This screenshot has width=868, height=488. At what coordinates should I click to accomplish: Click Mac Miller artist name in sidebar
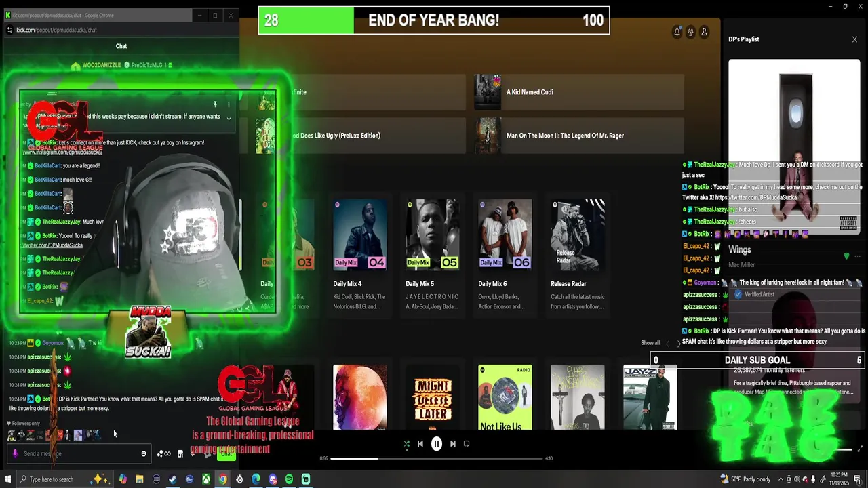[x=742, y=265]
